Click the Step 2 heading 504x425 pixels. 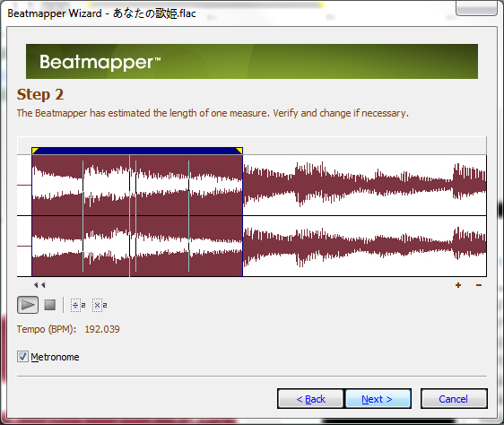tap(40, 94)
